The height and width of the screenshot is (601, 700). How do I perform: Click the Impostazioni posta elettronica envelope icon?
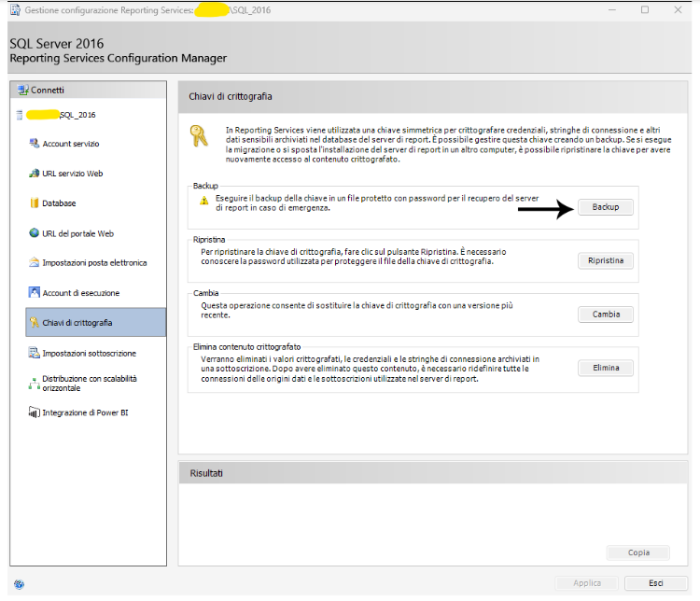pyautogui.click(x=34, y=262)
